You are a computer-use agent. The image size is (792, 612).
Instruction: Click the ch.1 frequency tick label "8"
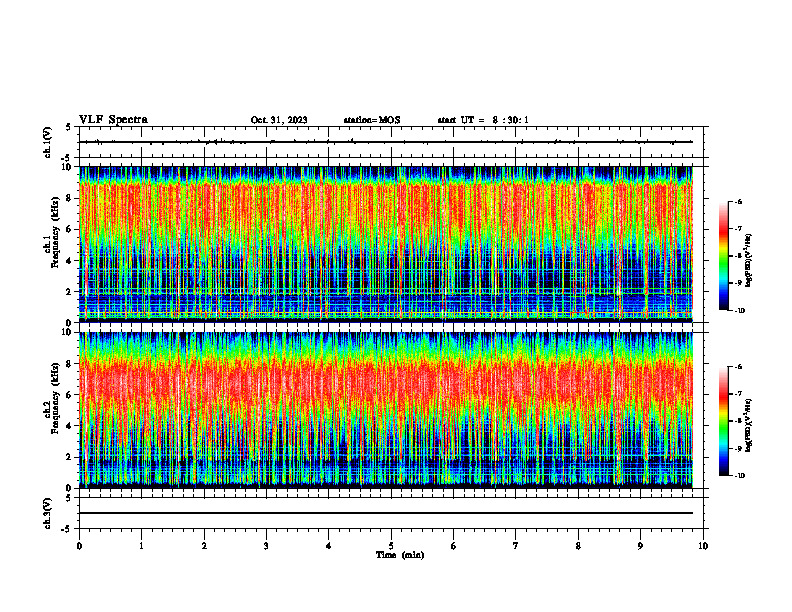(70, 198)
